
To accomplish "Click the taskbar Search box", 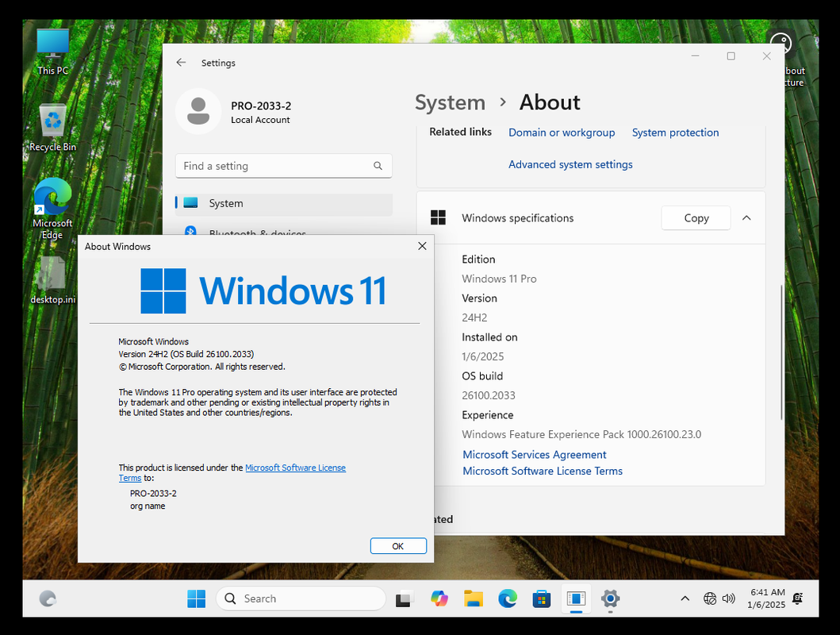I will pos(301,598).
